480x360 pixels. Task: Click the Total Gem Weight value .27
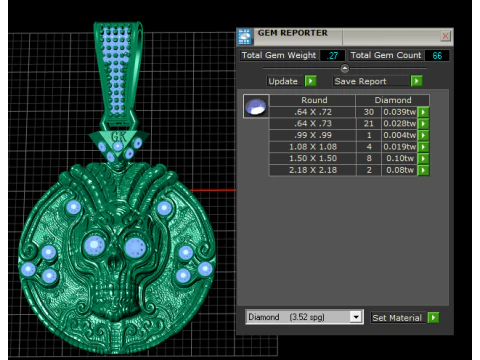point(332,55)
